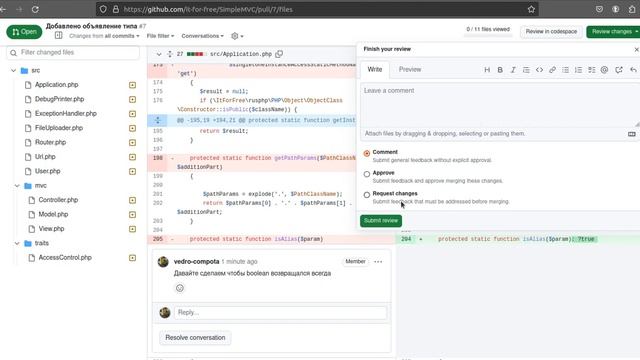Click Review in codespace button
Screen dimensions: 640x360
[551, 31]
